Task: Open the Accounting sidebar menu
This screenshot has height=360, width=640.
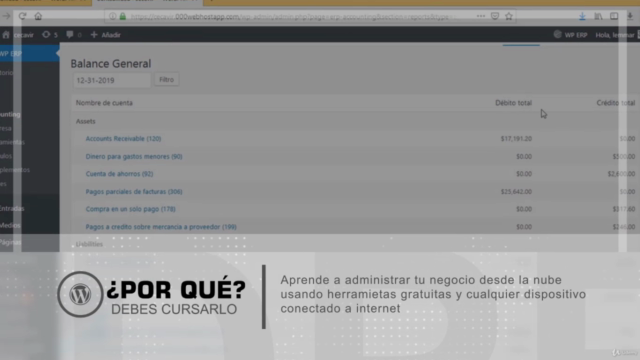Action: pos(10,115)
